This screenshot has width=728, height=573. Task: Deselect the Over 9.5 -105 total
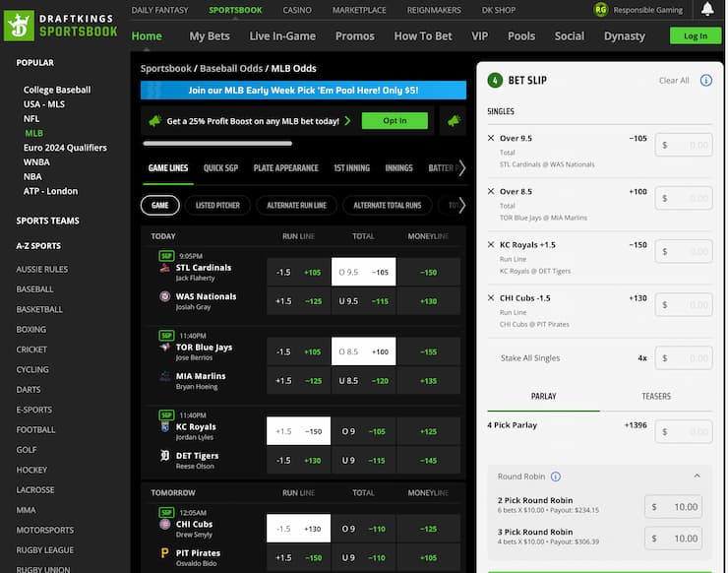tap(364, 272)
